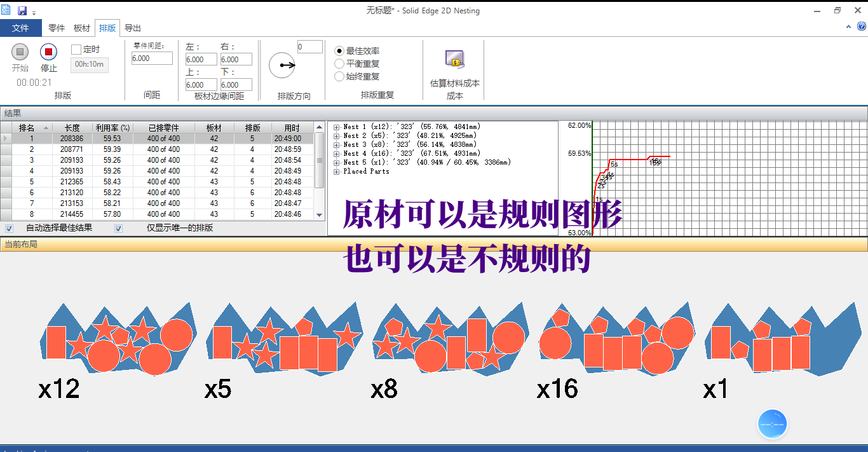Image resolution: width=868 pixels, height=452 pixels.
Task: Click time cell 20:48:49
Action: point(292,171)
